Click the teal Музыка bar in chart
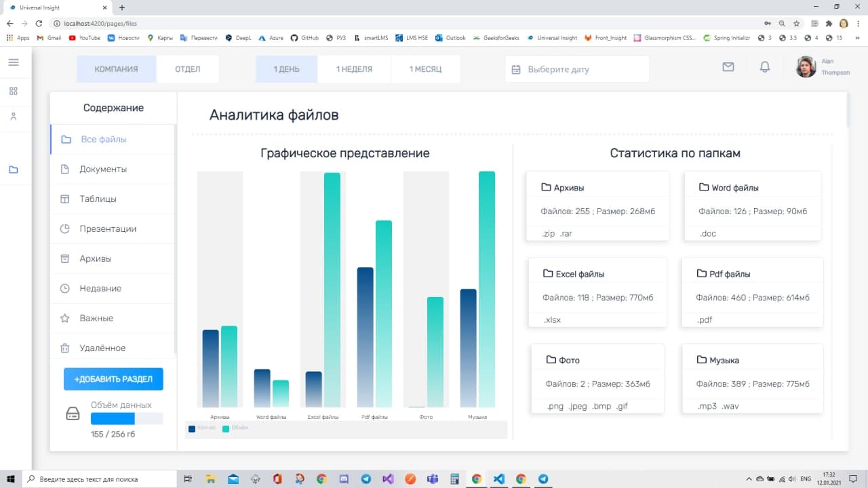 [x=487, y=289]
